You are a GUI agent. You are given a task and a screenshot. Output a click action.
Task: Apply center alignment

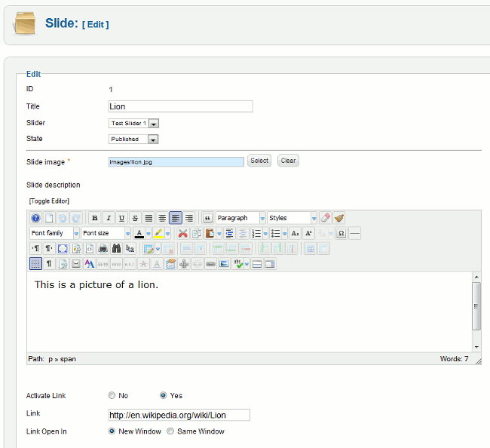(x=162, y=218)
